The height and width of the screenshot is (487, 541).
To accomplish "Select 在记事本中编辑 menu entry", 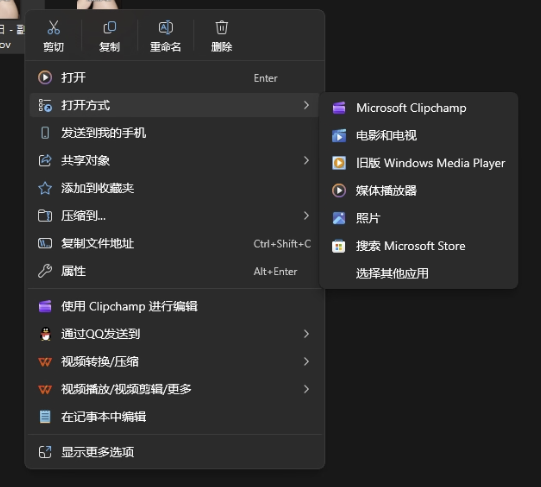I will point(175,417).
